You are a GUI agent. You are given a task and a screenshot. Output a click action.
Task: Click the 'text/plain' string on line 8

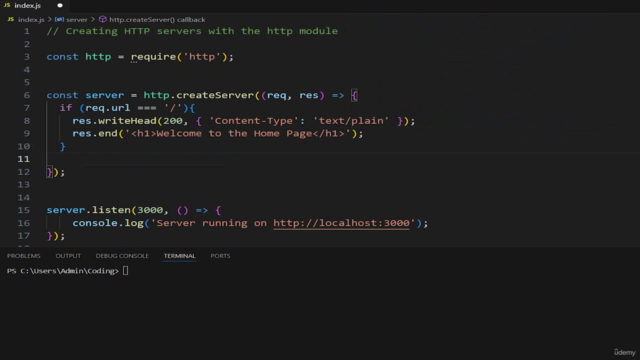[x=351, y=121]
